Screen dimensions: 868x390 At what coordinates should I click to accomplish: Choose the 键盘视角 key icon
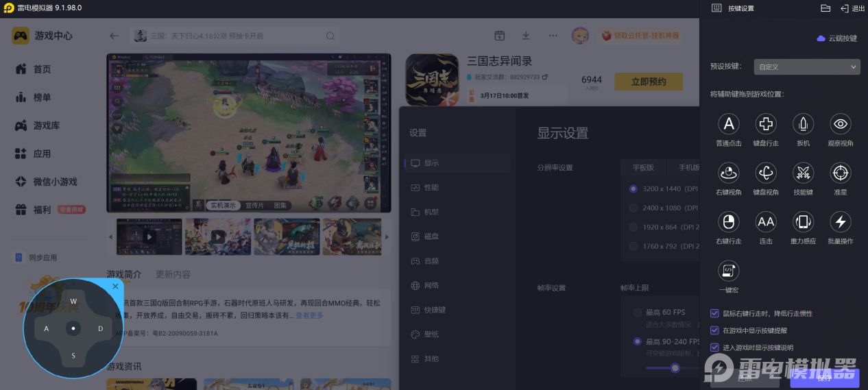point(766,173)
